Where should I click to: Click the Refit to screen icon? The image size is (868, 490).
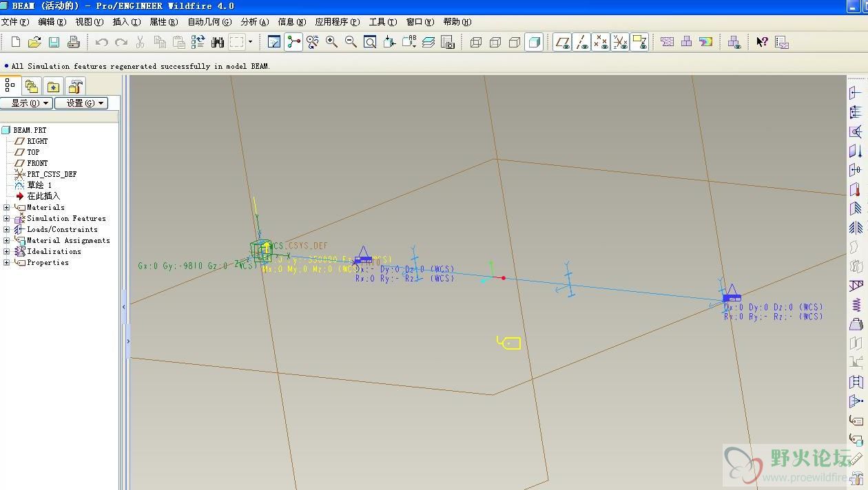coord(370,43)
